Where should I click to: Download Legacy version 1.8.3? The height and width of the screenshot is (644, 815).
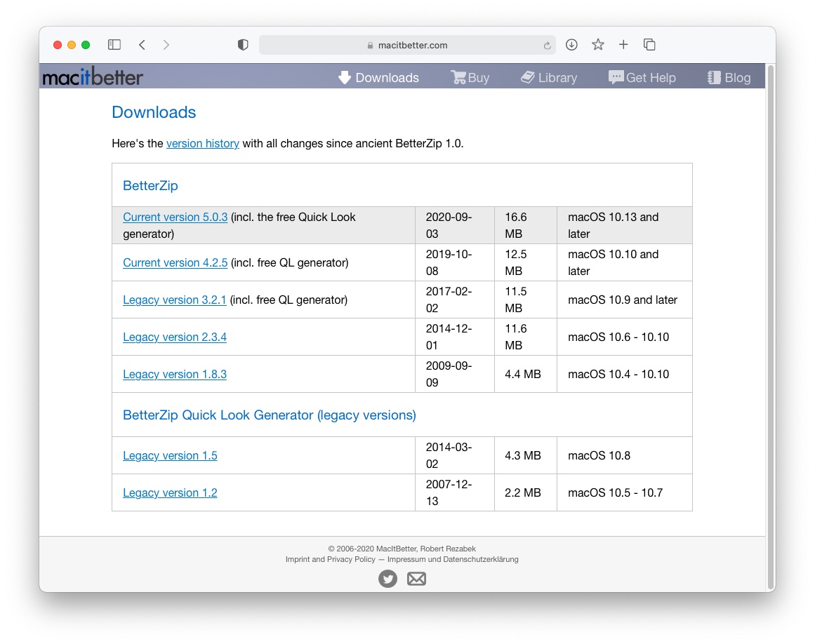[175, 375]
